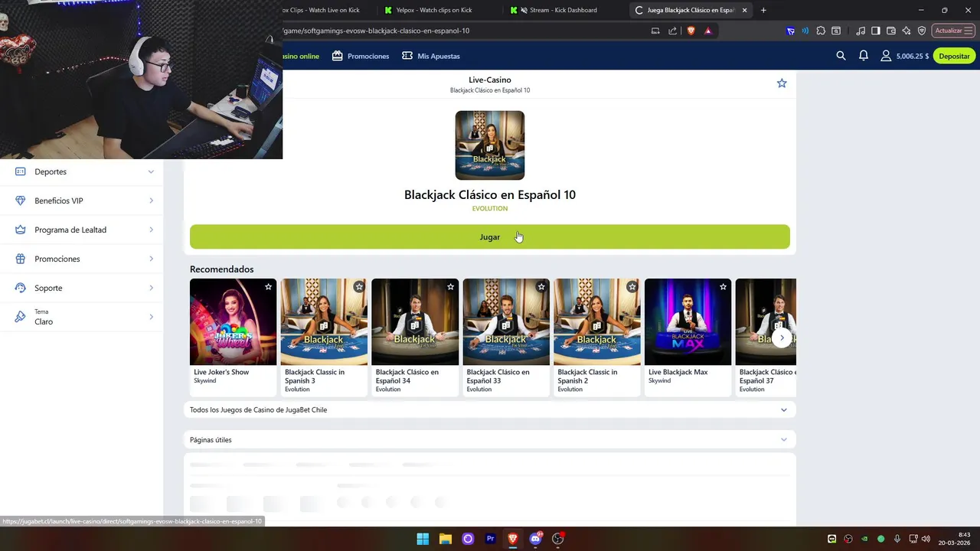The height and width of the screenshot is (551, 980).
Task: Open the notifications bell
Action: pyautogui.click(x=864, y=56)
